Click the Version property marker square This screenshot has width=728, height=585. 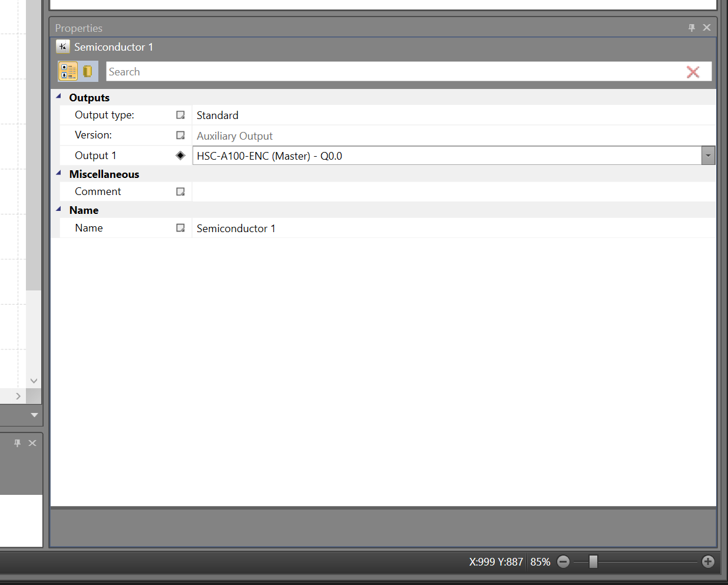[x=180, y=135]
